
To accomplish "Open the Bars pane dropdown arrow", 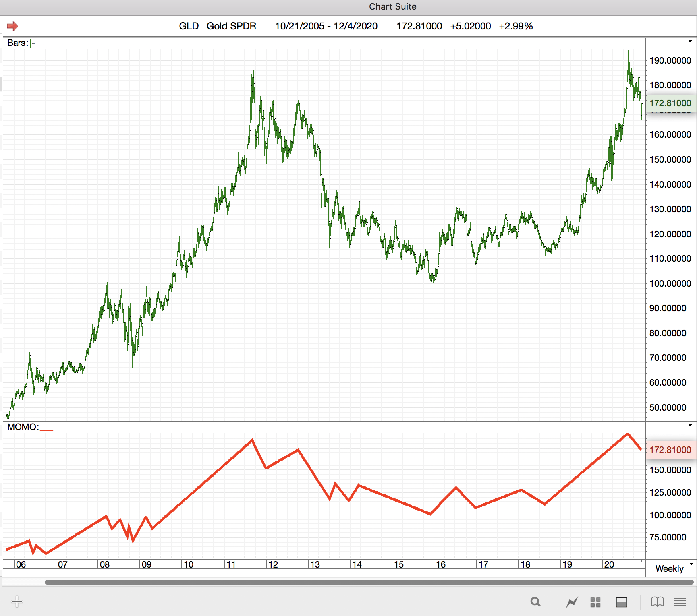I will pyautogui.click(x=690, y=41).
